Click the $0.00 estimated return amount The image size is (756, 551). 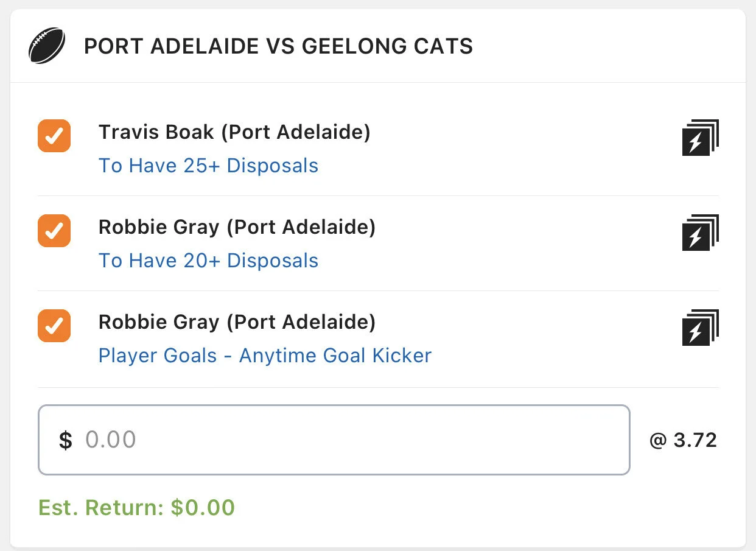[203, 507]
